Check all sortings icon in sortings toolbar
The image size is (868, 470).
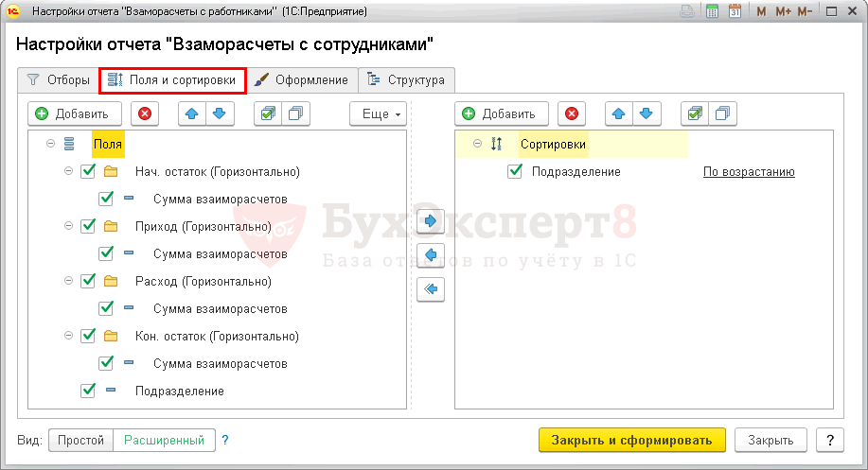(695, 113)
